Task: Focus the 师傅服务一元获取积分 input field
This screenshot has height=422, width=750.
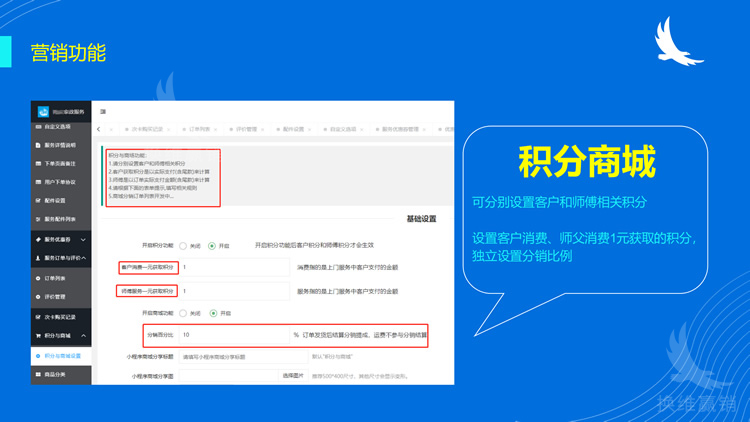Action: point(234,291)
